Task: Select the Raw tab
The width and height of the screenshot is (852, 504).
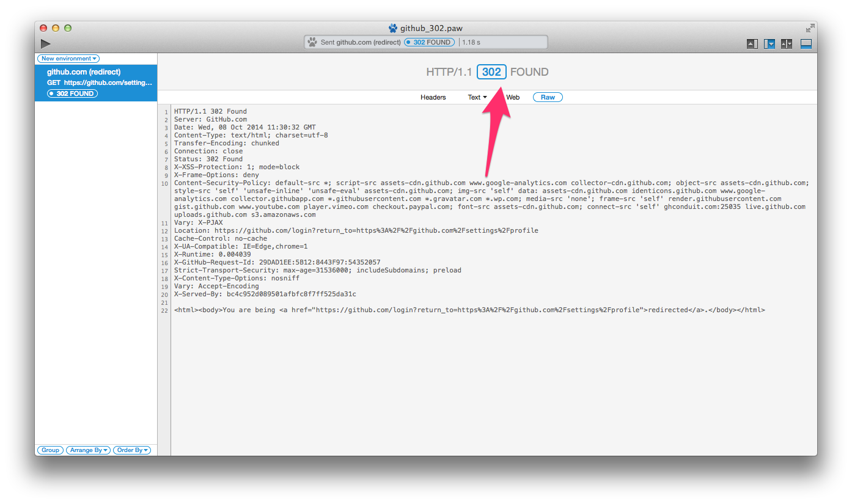Action: (548, 97)
